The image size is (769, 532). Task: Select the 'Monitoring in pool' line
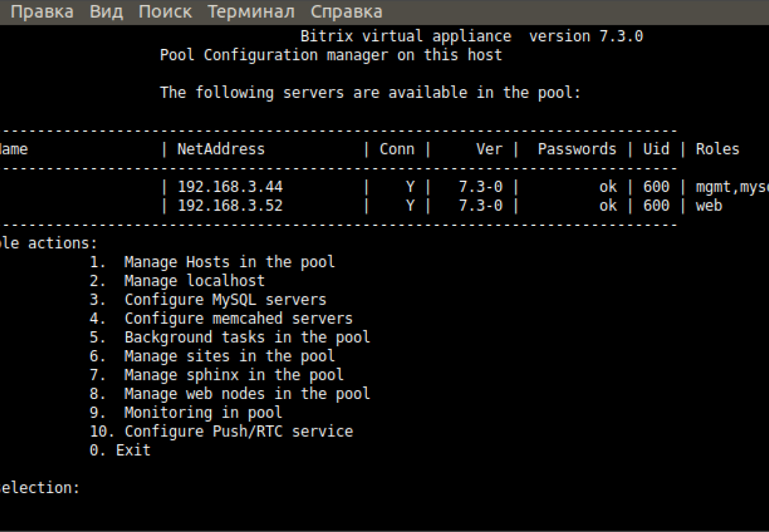click(202, 412)
